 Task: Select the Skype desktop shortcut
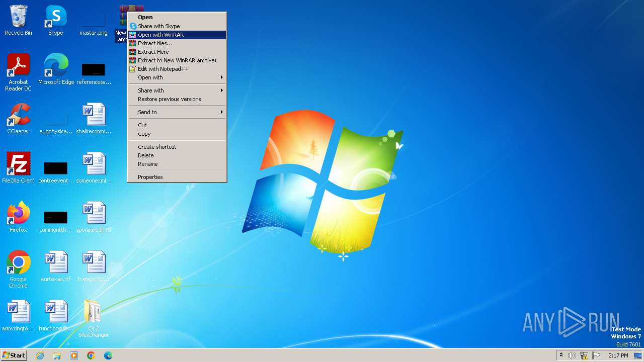56,20
